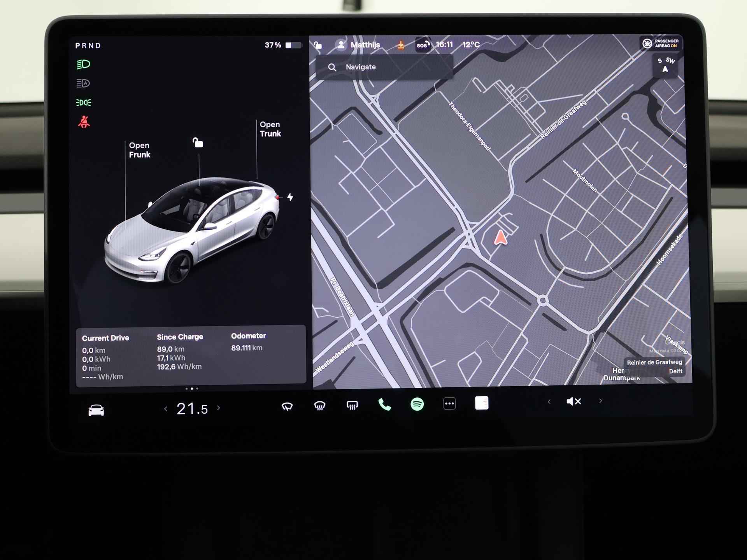747x560 pixels.
Task: Unmute the speaker volume icon
Action: pos(573,401)
